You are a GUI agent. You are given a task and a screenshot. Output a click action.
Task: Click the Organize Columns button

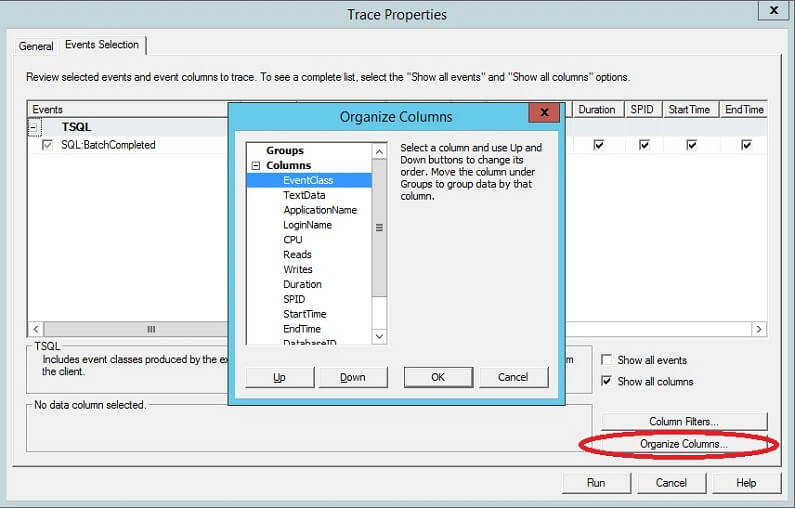pos(683,443)
